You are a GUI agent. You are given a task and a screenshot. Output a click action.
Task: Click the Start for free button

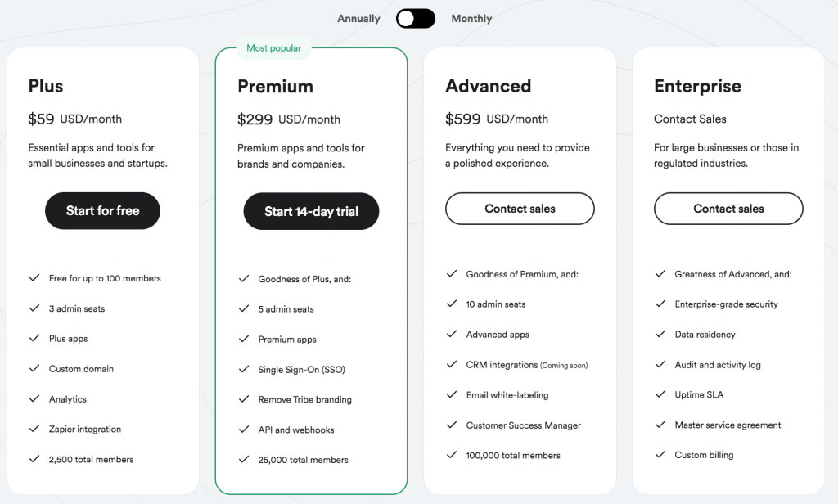click(102, 210)
